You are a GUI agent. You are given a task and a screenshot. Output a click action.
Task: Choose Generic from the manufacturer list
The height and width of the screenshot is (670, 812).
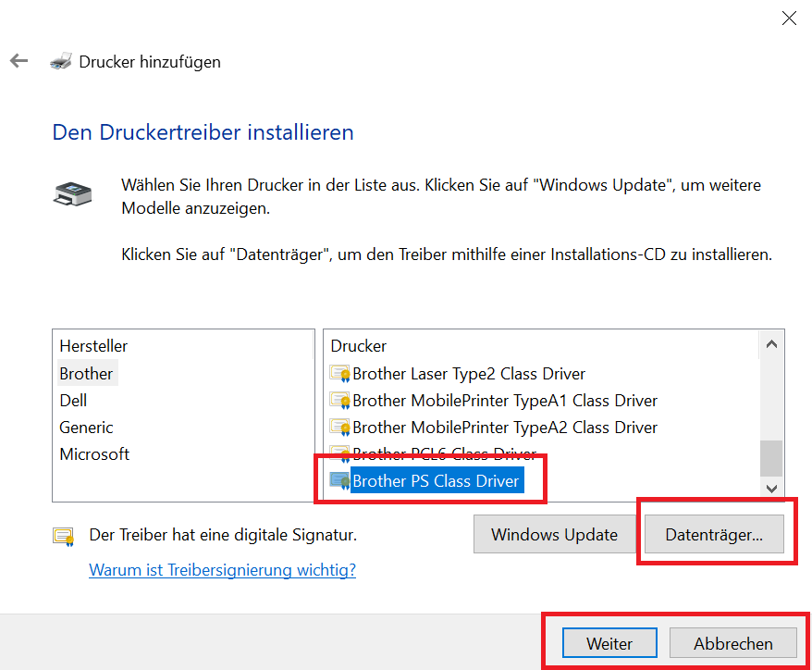86,428
